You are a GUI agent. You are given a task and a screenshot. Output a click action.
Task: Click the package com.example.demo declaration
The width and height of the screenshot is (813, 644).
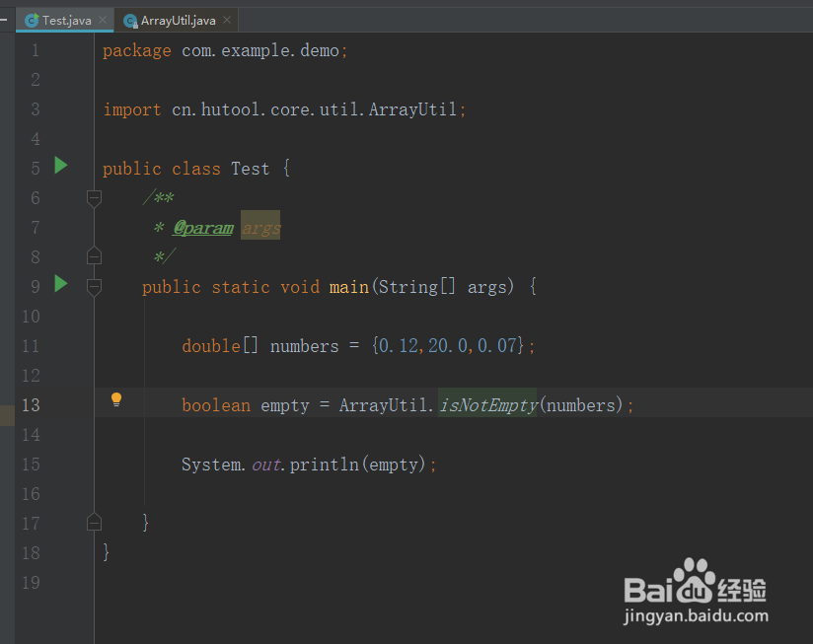coord(225,50)
